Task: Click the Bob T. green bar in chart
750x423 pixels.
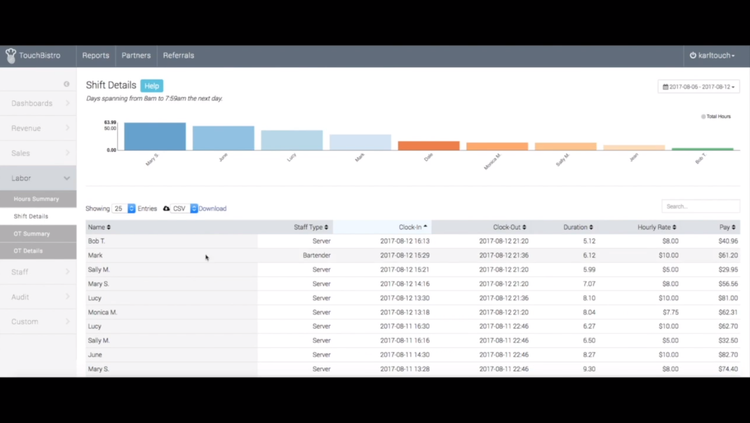Action: click(702, 149)
